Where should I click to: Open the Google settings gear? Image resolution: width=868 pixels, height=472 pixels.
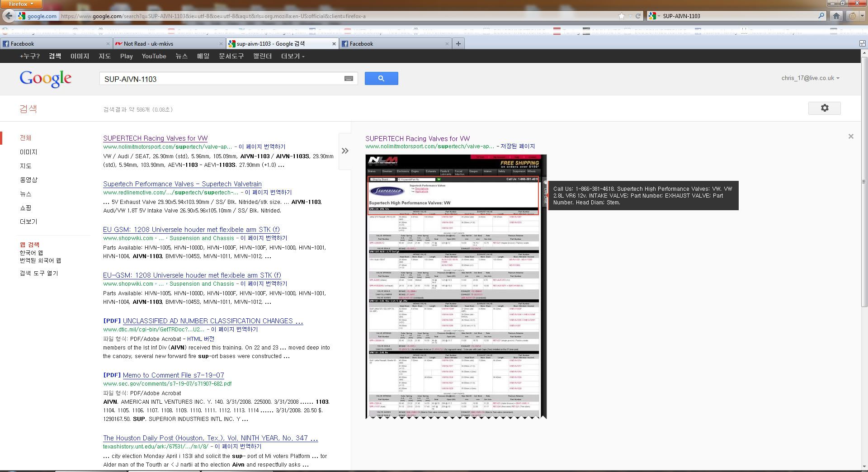(824, 108)
